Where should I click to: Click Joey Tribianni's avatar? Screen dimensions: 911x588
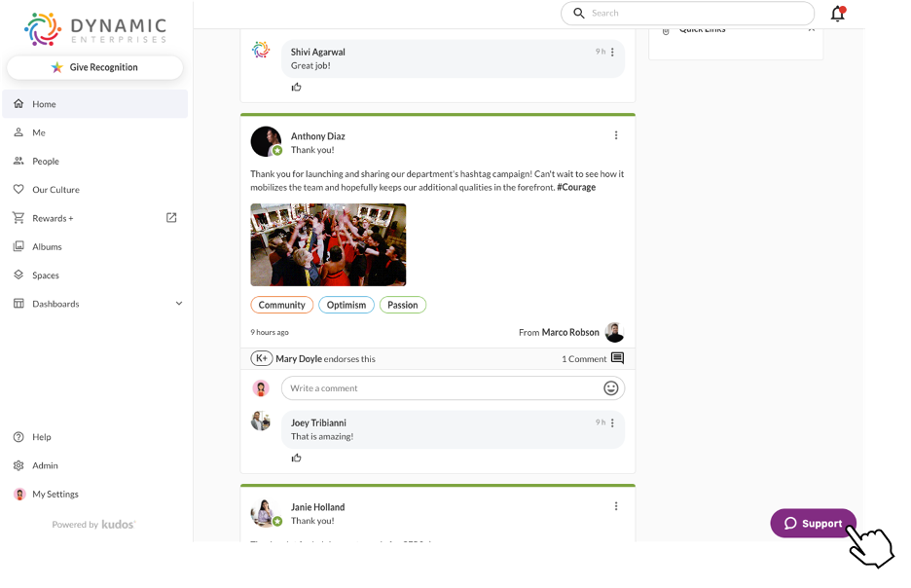tap(261, 421)
